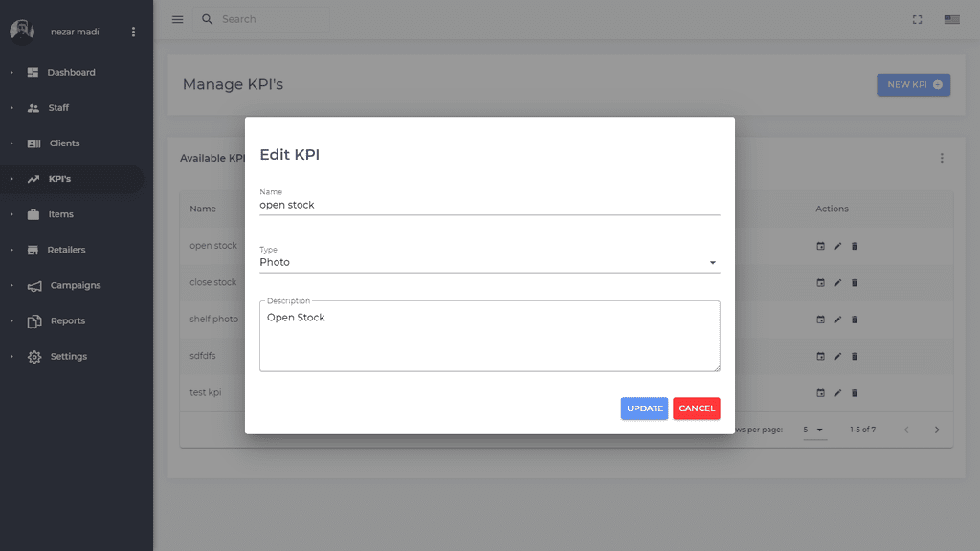This screenshot has height=551, width=980.
Task: Click the nezar madi username
Action: [x=75, y=32]
